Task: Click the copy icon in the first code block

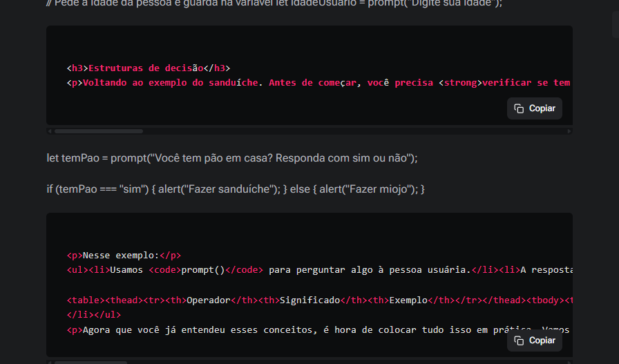Action: click(x=519, y=108)
